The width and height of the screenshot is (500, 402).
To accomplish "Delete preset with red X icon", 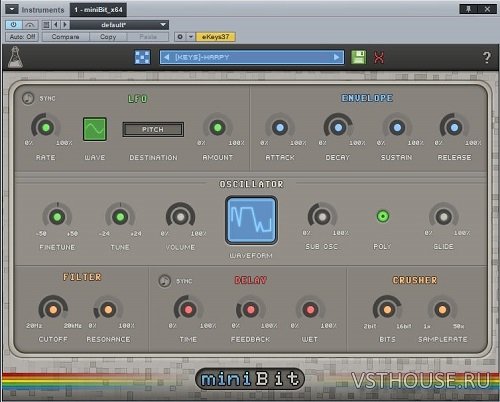I will 379,58.
